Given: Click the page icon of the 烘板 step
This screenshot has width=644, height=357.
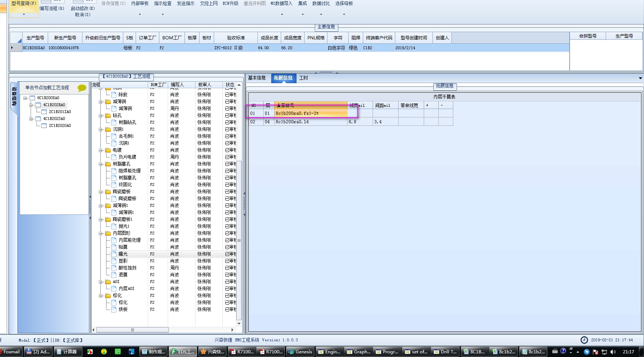Looking at the screenshot, I should pyautogui.click(x=114, y=309).
